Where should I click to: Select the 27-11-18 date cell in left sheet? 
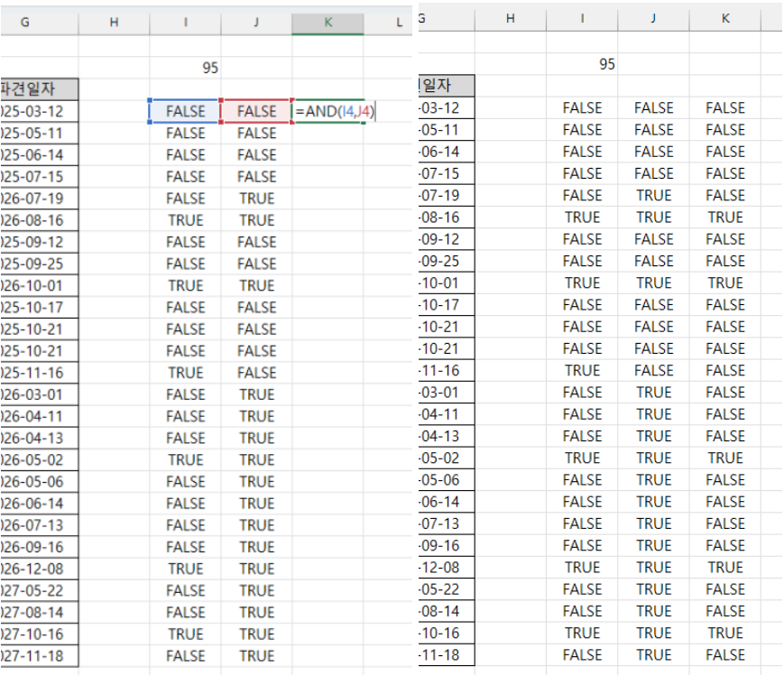click(39, 656)
